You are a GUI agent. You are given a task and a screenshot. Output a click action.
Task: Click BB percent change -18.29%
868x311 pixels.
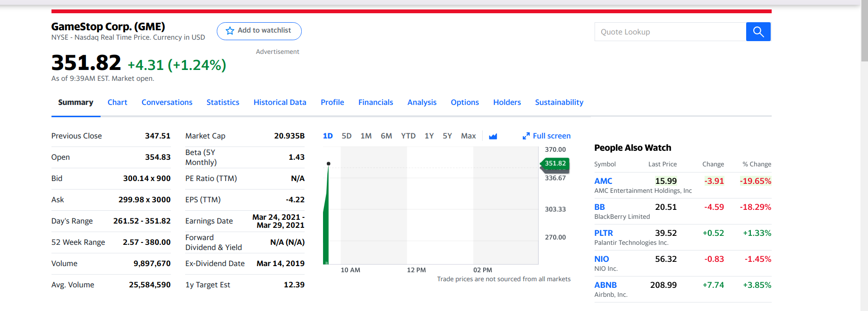click(756, 207)
